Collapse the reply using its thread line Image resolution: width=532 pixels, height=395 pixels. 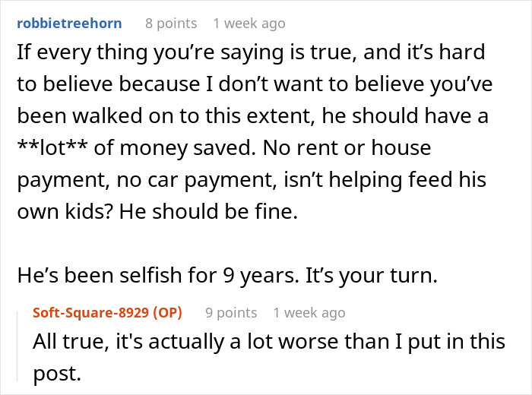[x=21, y=346]
